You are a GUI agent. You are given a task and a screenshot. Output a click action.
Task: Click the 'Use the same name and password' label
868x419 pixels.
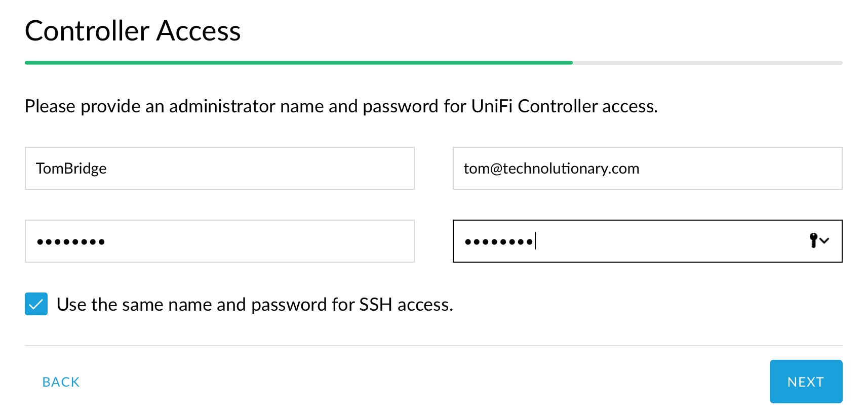pos(203,305)
